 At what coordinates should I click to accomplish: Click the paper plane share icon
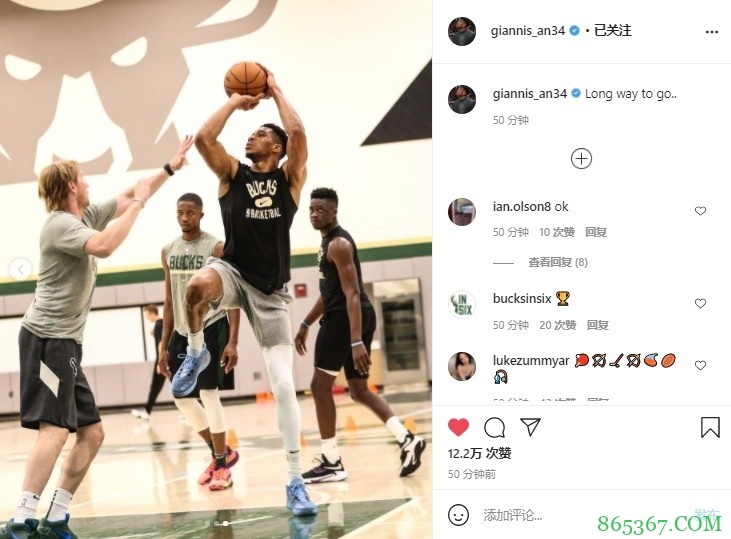[x=530, y=427]
